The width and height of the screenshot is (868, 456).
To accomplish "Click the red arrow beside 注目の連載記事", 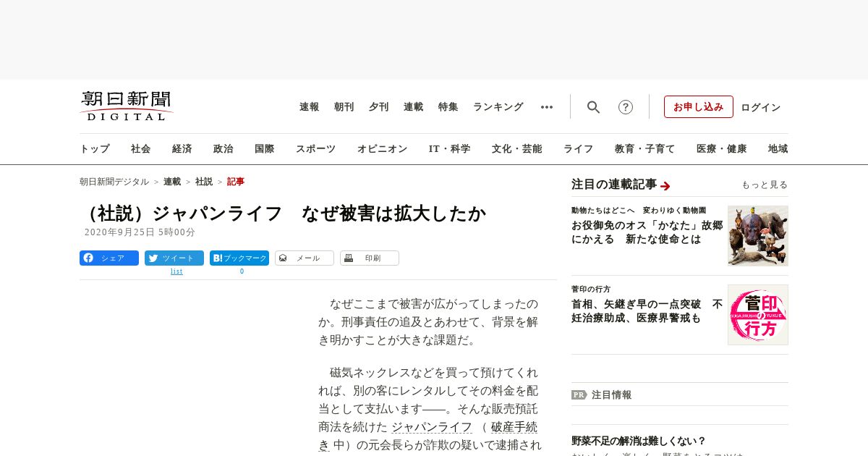I will tap(665, 185).
